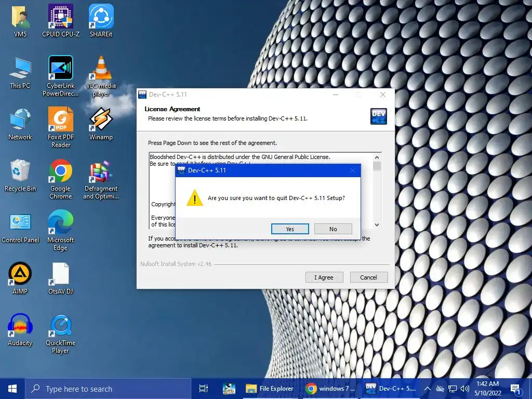The height and width of the screenshot is (399, 532).
Task: Select OtsAV DJ desktop icon
Action: [x=61, y=278]
